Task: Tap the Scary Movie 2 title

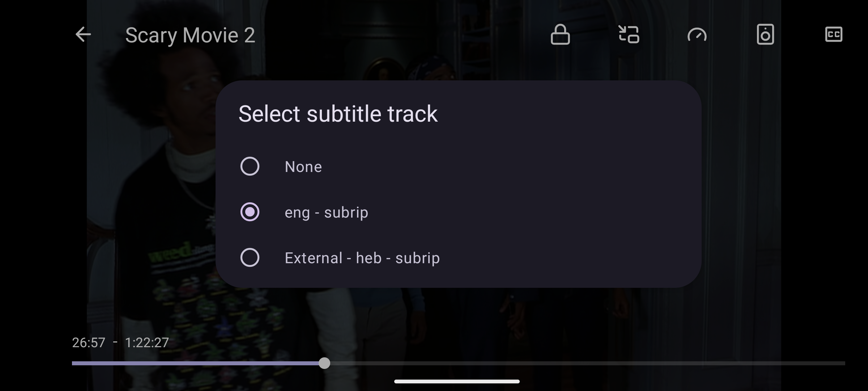Action: click(x=190, y=34)
